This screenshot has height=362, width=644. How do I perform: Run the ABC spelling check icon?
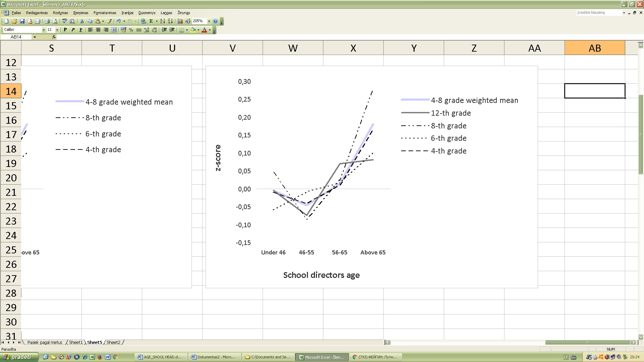(x=64, y=21)
